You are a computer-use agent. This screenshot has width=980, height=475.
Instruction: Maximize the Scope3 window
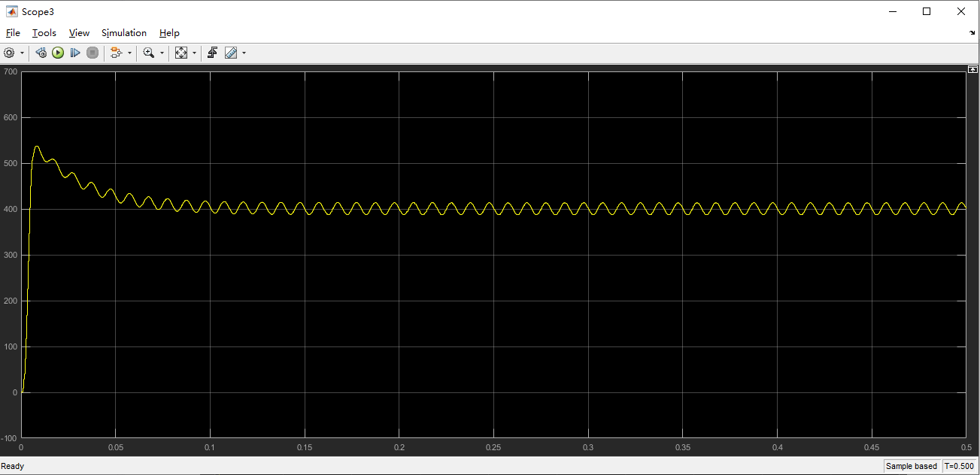pos(927,11)
